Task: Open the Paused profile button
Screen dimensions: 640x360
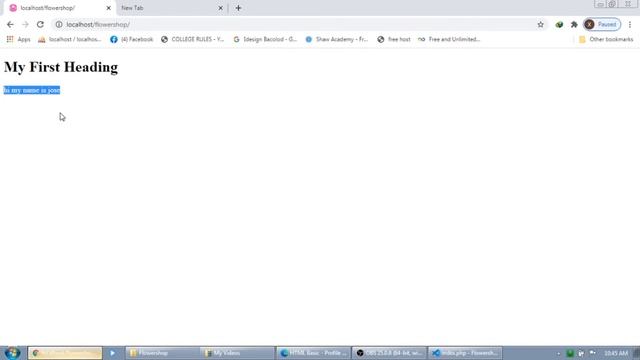Action: [x=602, y=24]
